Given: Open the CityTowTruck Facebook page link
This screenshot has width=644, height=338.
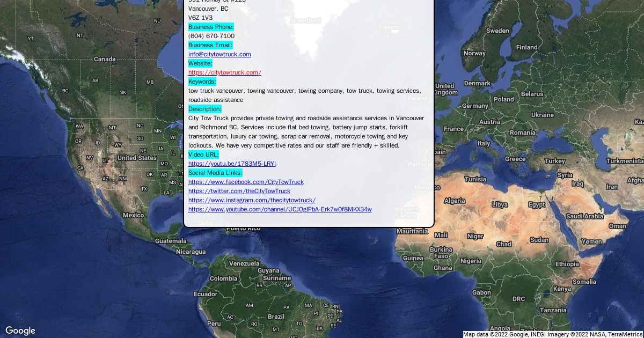Looking at the screenshot, I should click(246, 182).
